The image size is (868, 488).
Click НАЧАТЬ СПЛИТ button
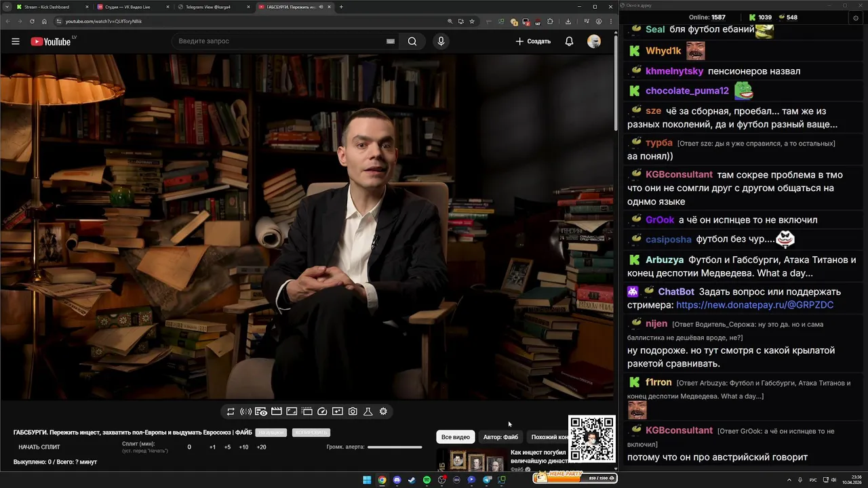tap(39, 447)
